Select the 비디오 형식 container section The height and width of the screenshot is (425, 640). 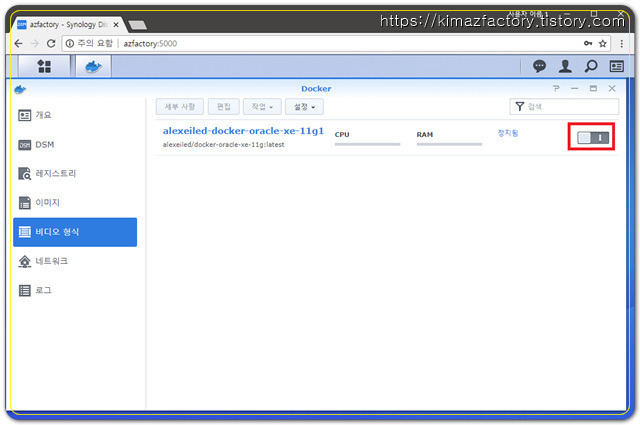click(x=75, y=232)
